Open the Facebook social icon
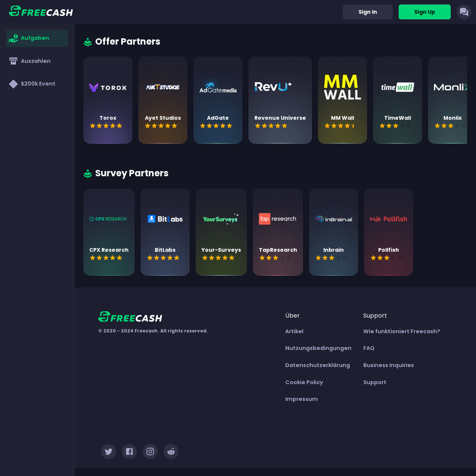The image size is (476, 476). point(129,451)
